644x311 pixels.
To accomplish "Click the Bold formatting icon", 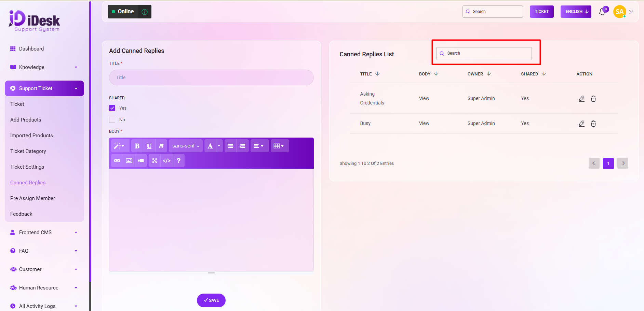I will [x=137, y=146].
